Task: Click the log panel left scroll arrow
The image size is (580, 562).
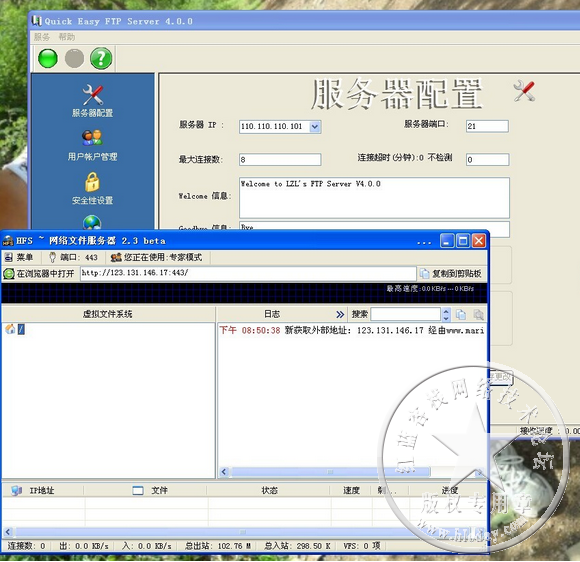Action: point(224,472)
